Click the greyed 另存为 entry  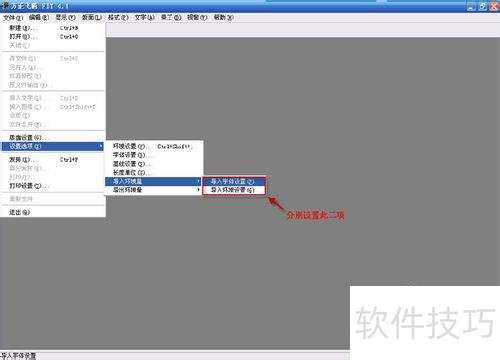pos(53,67)
